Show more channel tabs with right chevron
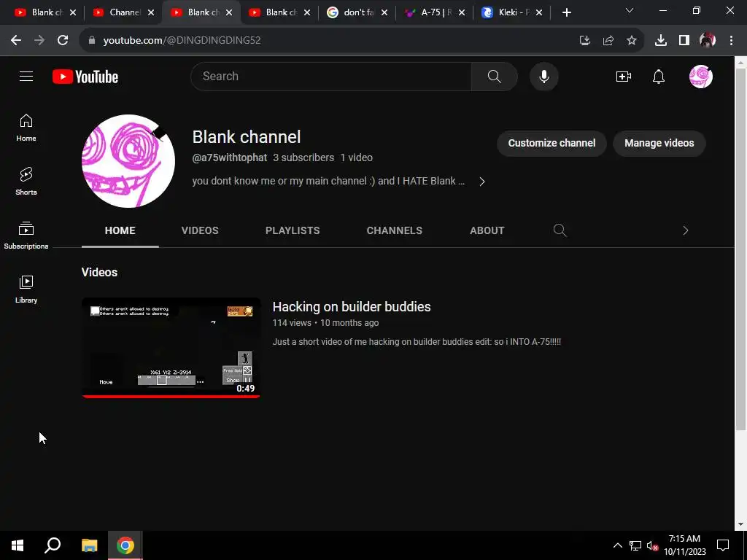 tap(685, 230)
